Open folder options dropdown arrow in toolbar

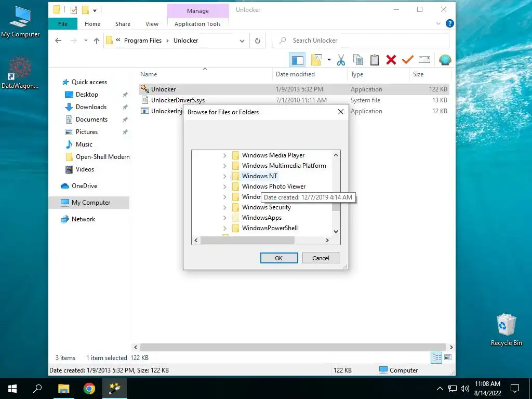pos(329,60)
